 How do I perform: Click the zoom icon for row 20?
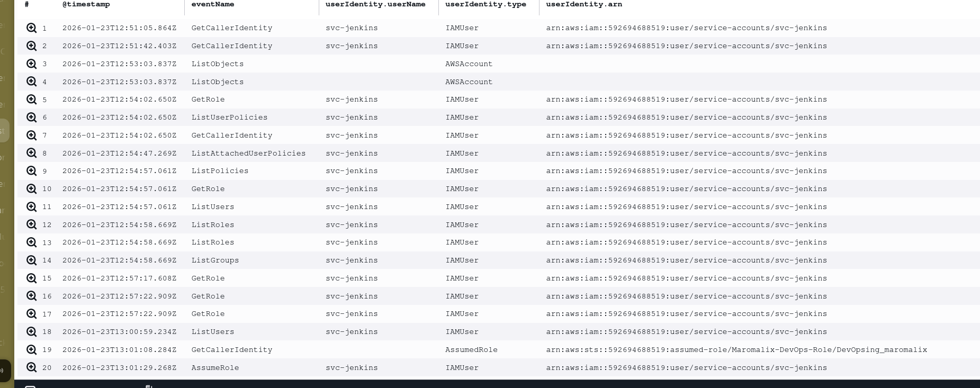pyautogui.click(x=32, y=368)
